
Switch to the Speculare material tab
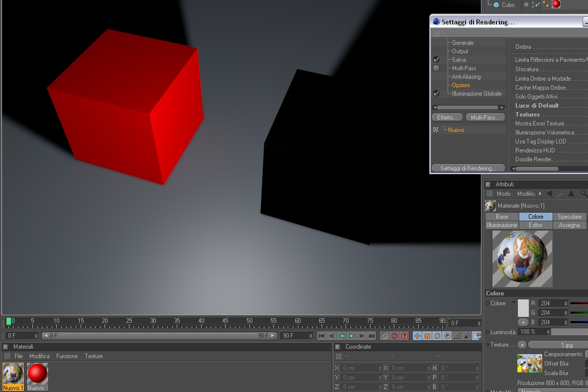569,217
